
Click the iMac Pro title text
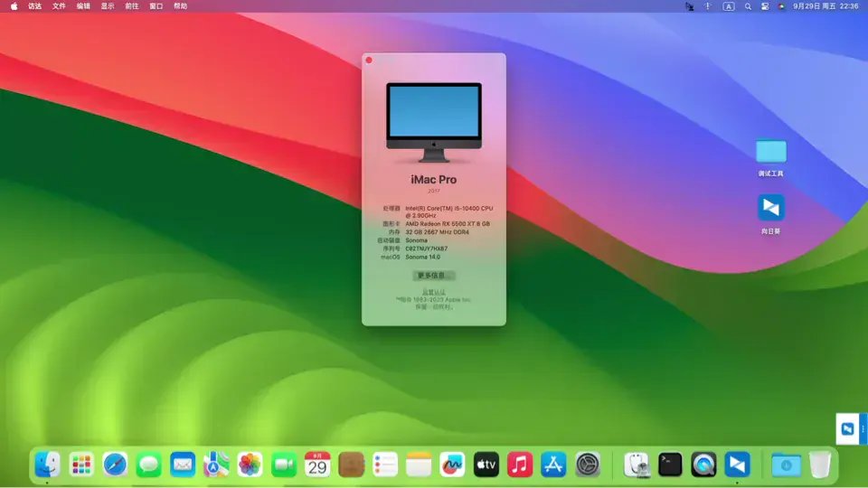click(x=433, y=179)
